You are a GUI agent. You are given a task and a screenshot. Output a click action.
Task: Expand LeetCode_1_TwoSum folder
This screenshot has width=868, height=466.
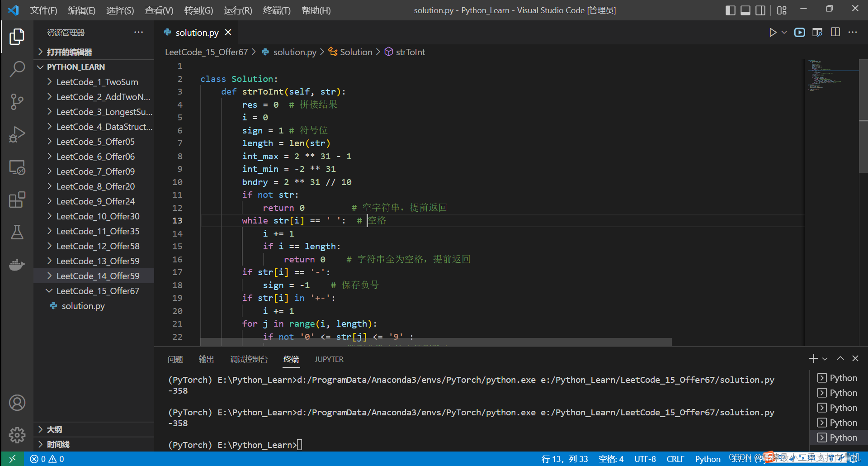pos(94,82)
